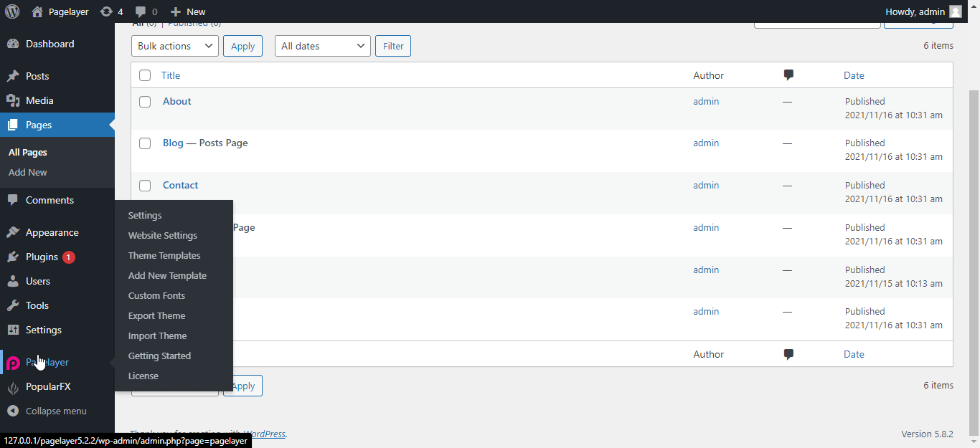Click the WordPress logo icon
Screen dimensions: 980x448
(12, 11)
